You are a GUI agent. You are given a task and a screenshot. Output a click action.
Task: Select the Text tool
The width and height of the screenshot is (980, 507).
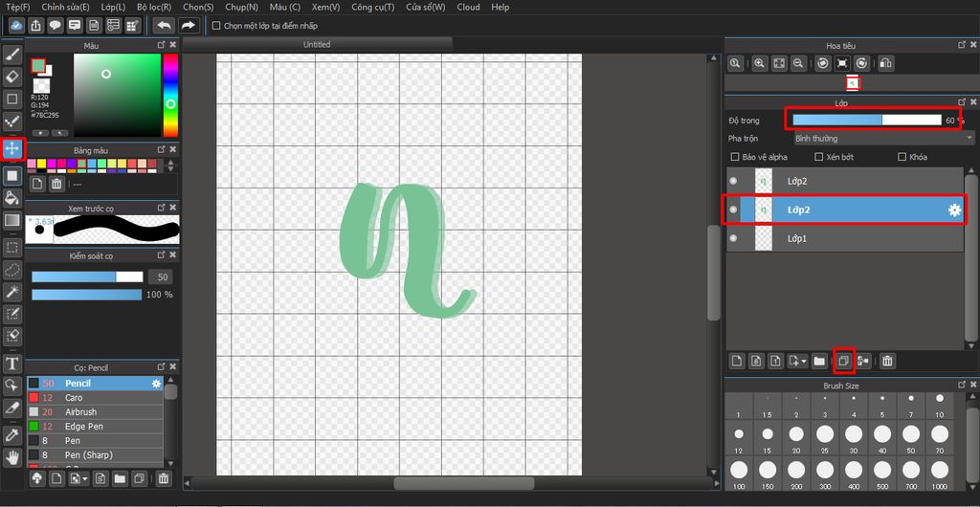11,364
